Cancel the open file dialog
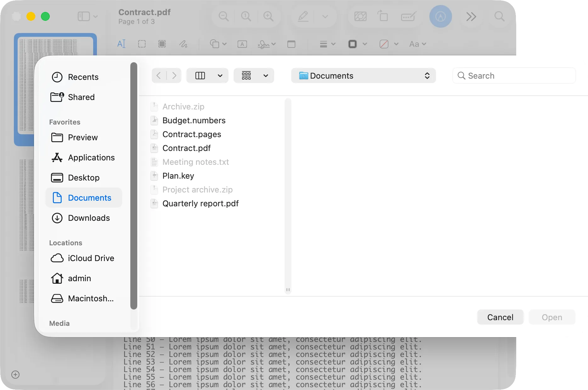The width and height of the screenshot is (588, 390). pyautogui.click(x=500, y=317)
